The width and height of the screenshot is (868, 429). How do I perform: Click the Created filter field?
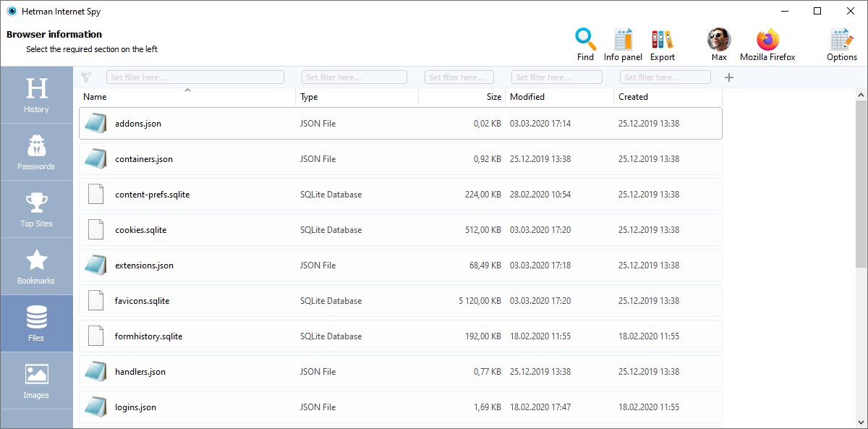click(665, 77)
